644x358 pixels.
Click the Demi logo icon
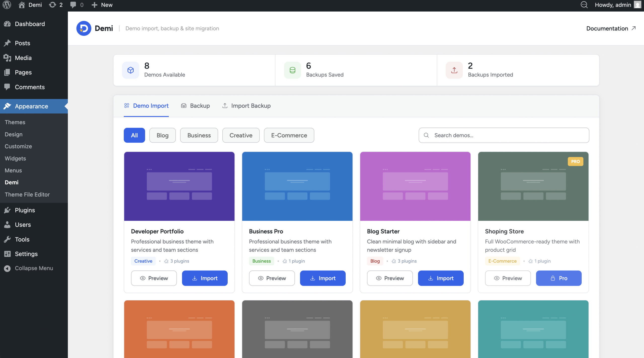tap(84, 28)
